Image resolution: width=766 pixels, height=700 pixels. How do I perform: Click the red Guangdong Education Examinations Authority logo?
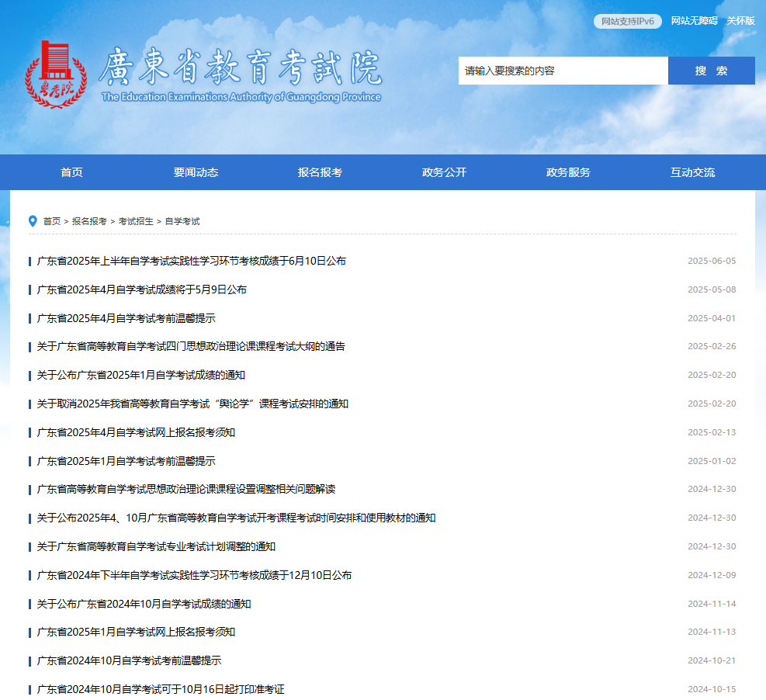pos(52,74)
